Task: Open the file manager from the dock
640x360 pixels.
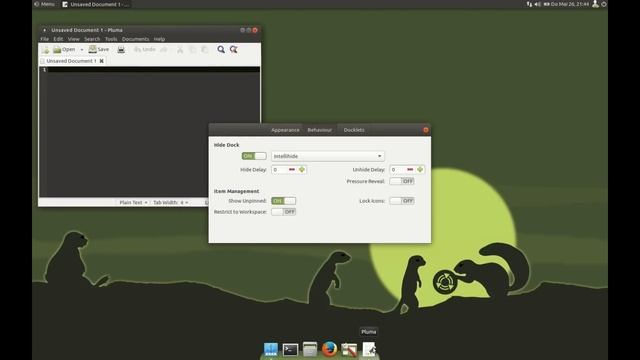Action: pos(310,349)
